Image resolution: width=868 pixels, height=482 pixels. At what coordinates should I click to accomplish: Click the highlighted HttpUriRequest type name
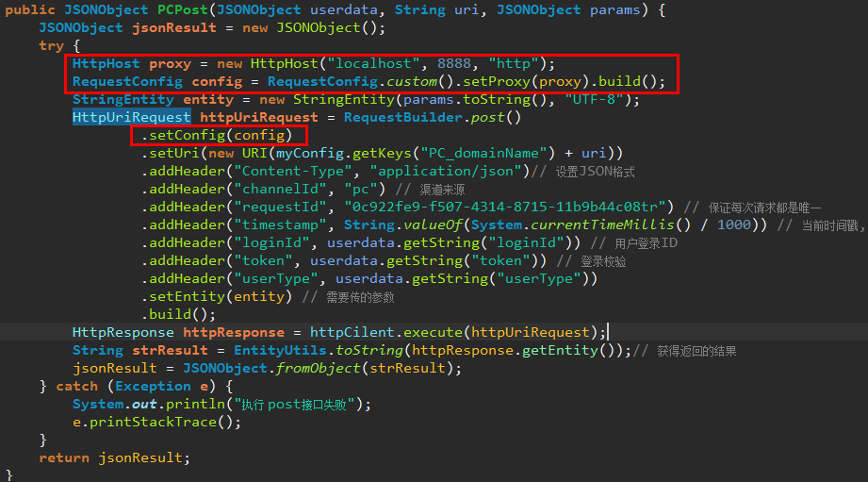pos(132,118)
